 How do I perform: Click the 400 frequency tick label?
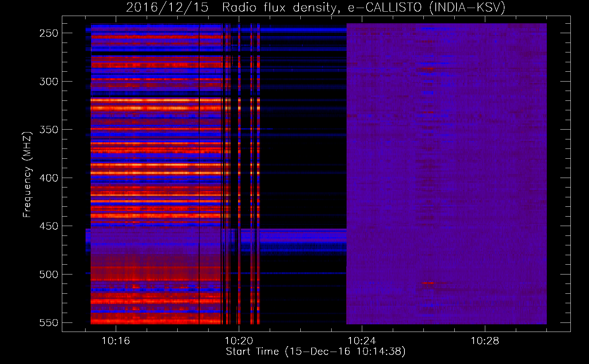pos(49,178)
